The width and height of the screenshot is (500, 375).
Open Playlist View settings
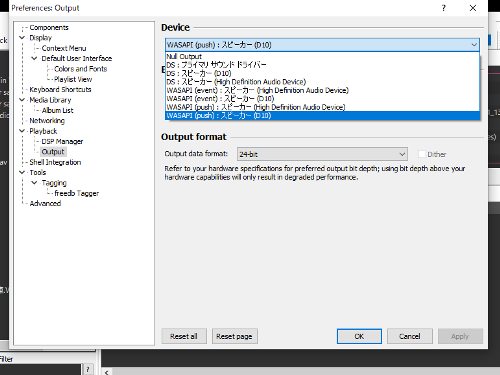73,79
